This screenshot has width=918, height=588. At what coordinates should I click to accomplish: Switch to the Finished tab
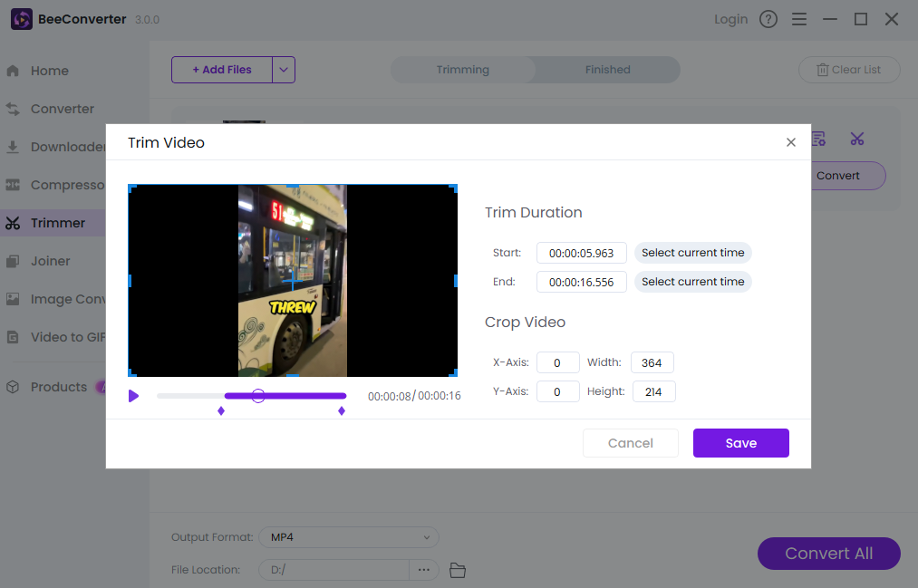(x=607, y=70)
